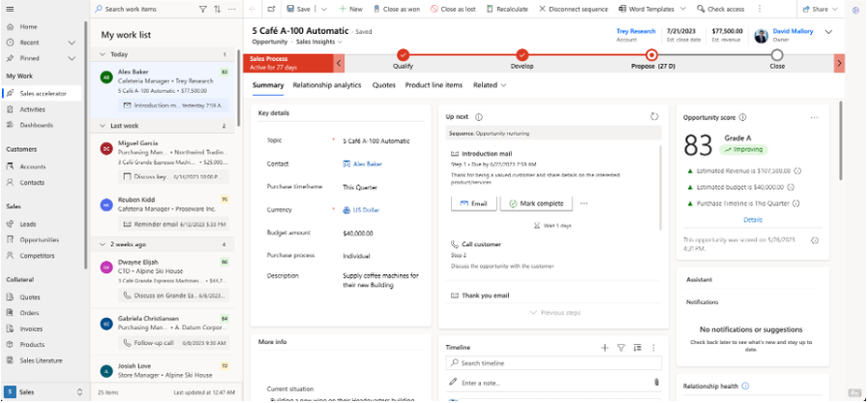Open Word Templates dropdown

tap(682, 9)
